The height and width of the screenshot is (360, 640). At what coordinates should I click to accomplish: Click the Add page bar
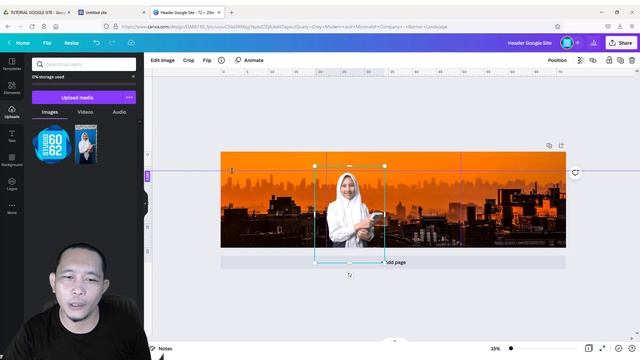tap(393, 262)
